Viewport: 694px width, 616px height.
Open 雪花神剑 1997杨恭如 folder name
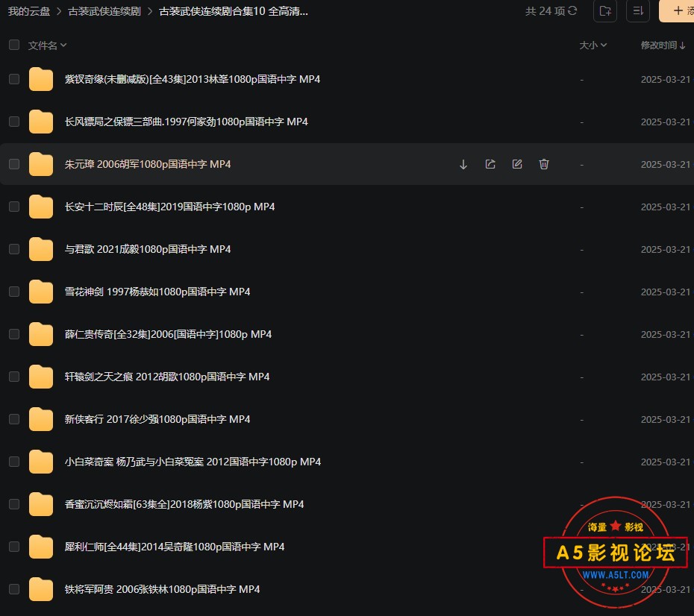click(x=157, y=292)
